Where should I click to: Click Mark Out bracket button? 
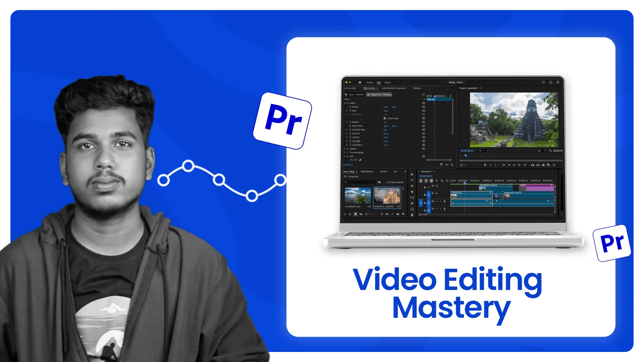[x=495, y=165]
